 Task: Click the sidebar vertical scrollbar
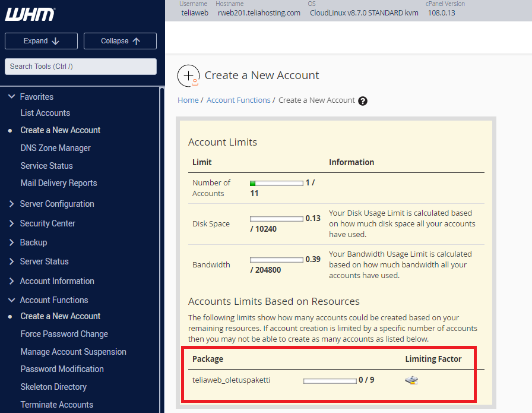click(x=162, y=250)
